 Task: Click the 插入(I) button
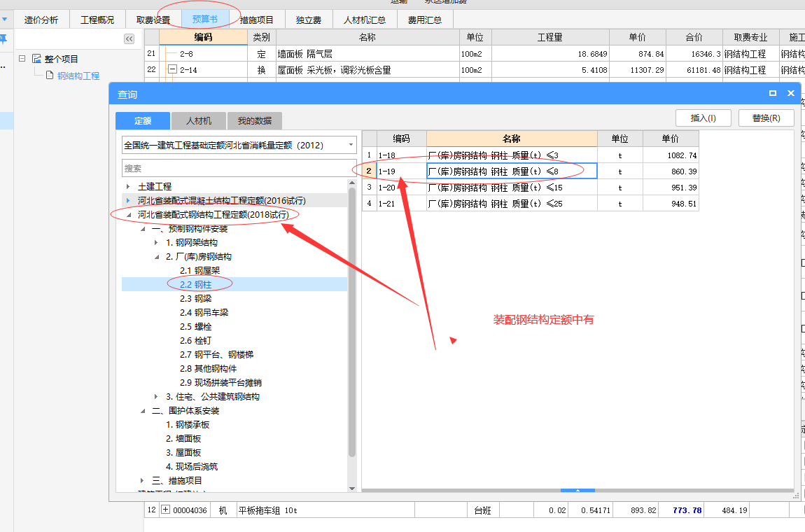(703, 118)
